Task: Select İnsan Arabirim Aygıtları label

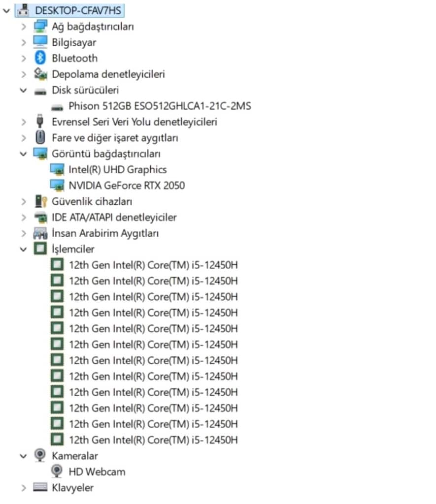Action: coord(105,233)
